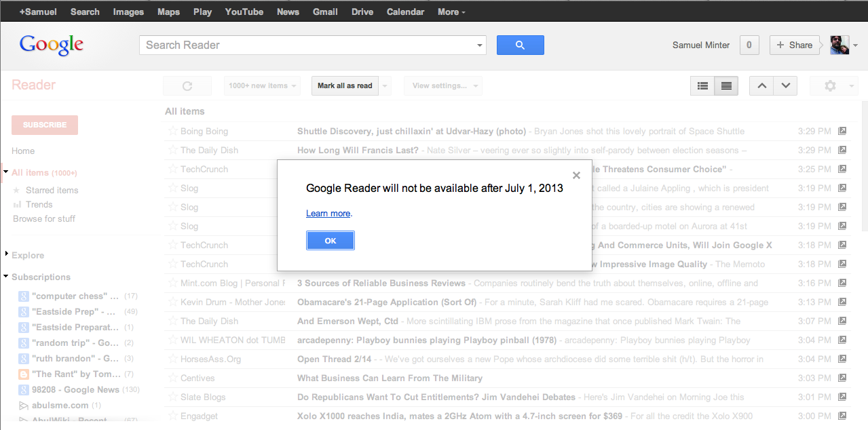Open YouTube from the top bar
868x430 pixels.
click(x=244, y=12)
